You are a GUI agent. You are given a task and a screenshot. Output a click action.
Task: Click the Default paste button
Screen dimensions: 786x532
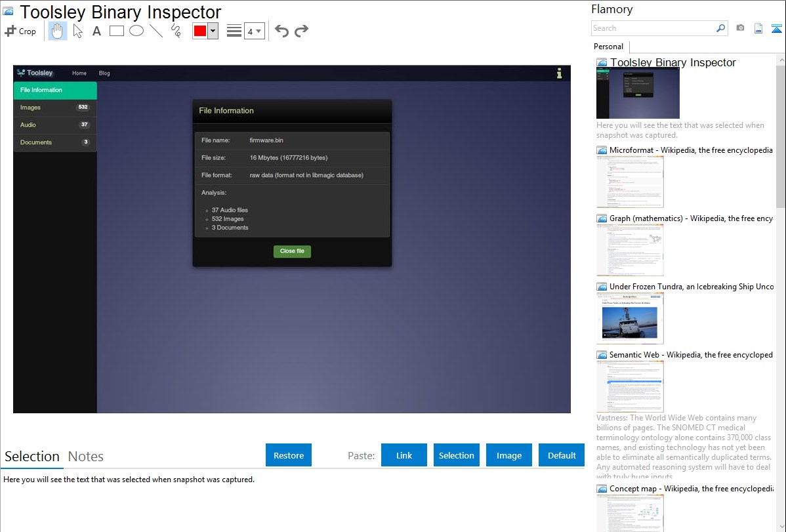pyautogui.click(x=562, y=455)
